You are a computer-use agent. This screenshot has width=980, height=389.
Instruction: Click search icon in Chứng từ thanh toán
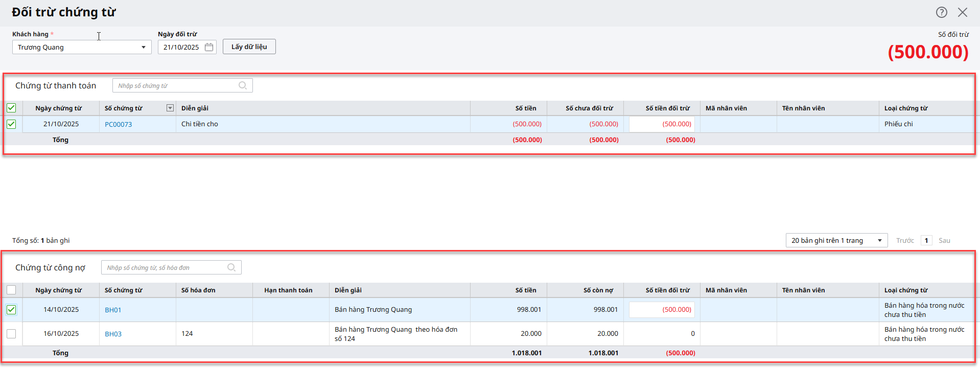(243, 85)
